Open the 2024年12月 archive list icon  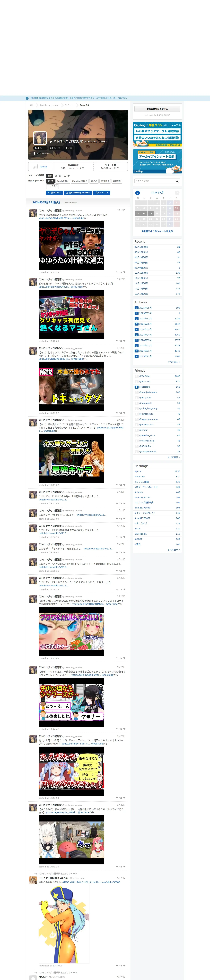pyautogui.click(x=136, y=318)
